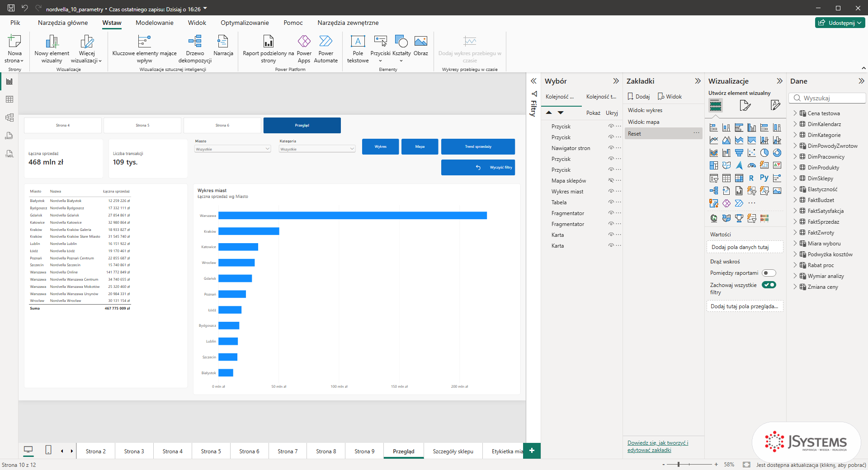Select the pie chart visual icon
868x470 pixels.
pos(764,153)
